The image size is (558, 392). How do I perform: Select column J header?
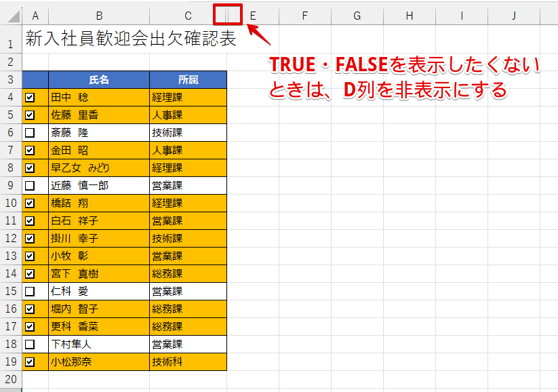pyautogui.click(x=514, y=16)
